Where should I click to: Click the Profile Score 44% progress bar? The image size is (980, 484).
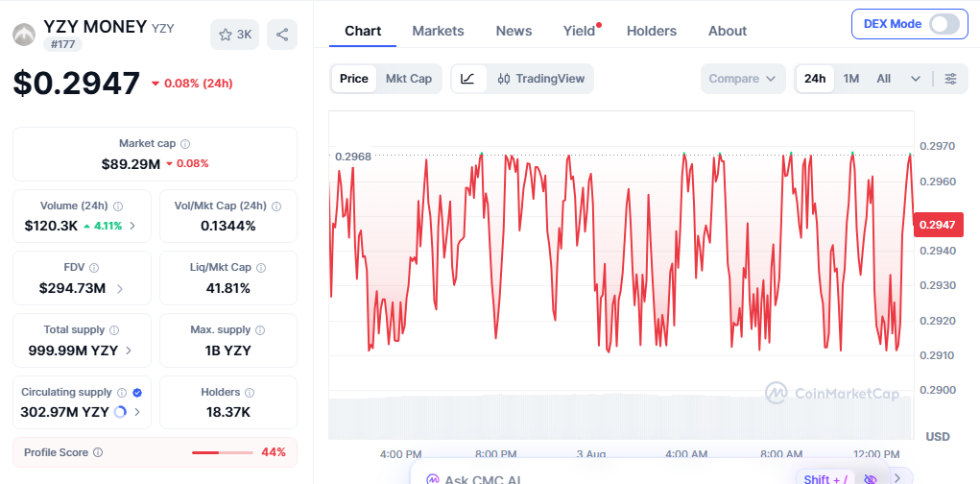(223, 452)
